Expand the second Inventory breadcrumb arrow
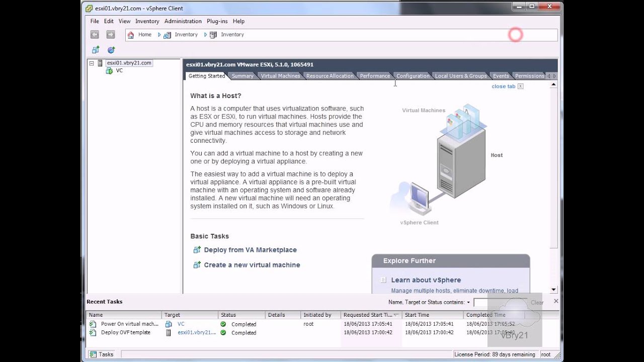Viewport: 644px width, 362px height. point(206,35)
